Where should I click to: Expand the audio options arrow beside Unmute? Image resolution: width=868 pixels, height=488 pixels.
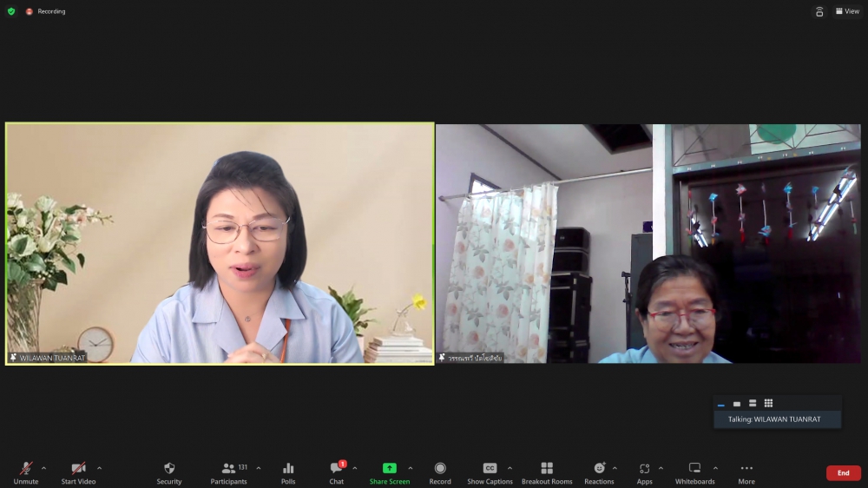click(44, 468)
